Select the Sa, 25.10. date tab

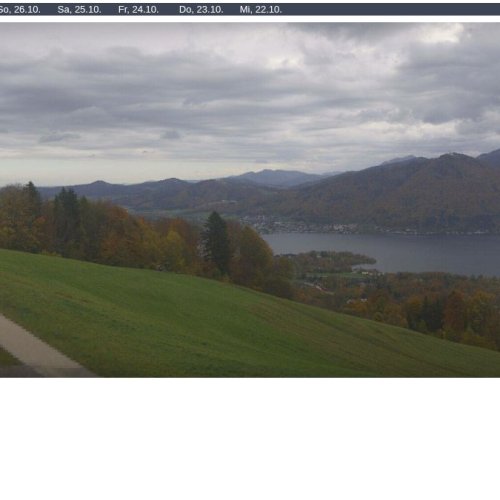[79, 10]
